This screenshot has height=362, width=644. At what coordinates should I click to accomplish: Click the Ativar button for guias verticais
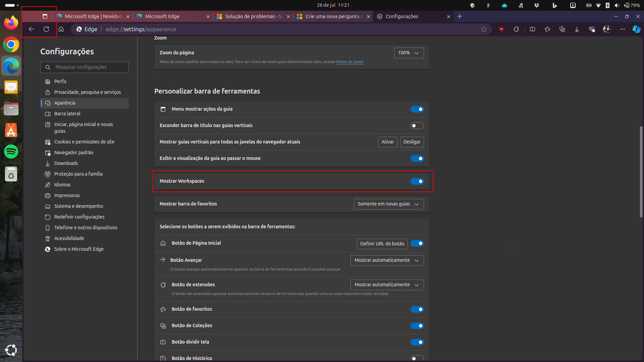coord(387,141)
